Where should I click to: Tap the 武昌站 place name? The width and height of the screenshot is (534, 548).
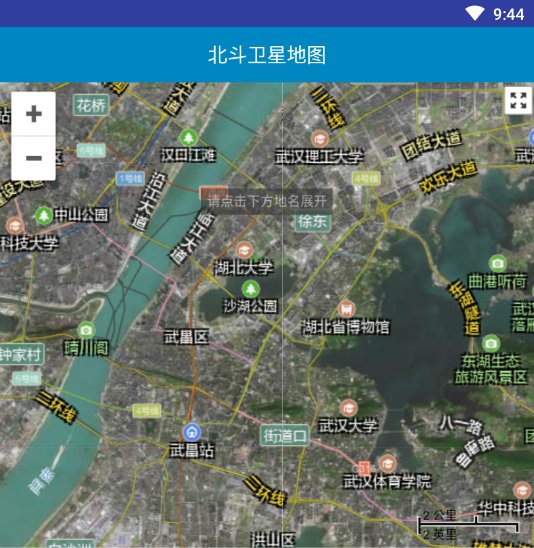click(x=192, y=450)
